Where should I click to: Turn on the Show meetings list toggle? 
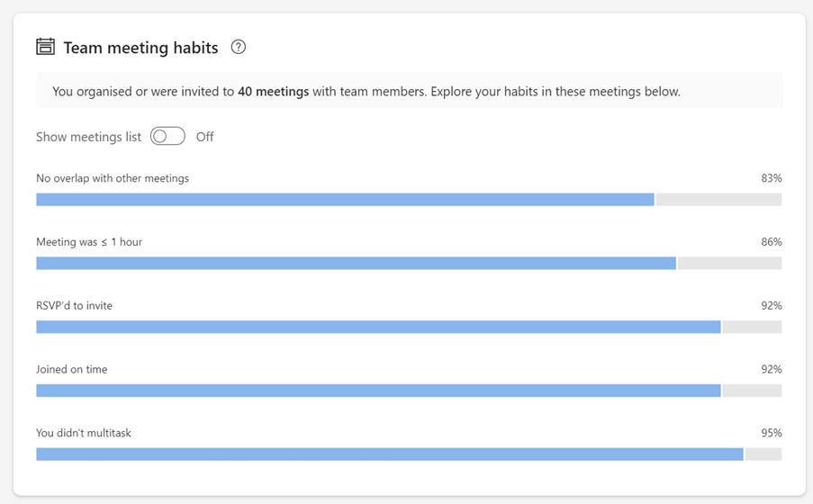pyautogui.click(x=167, y=137)
